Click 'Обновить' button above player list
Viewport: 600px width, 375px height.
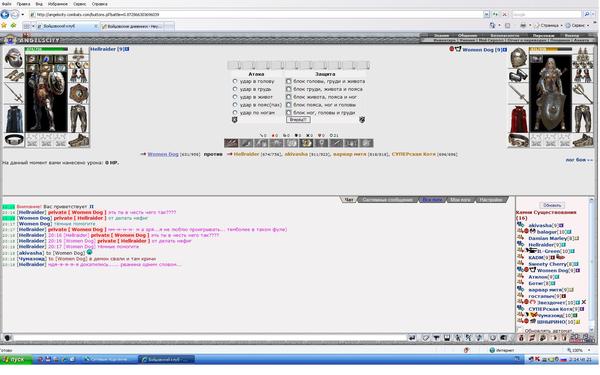552,205
